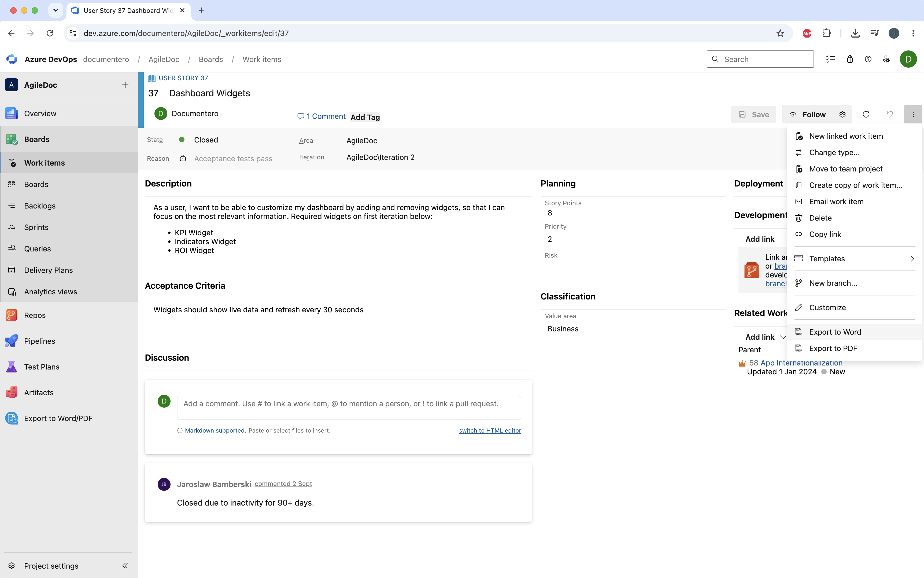This screenshot has height=578, width=924.
Task: Click the Search input field
Action: click(760, 59)
